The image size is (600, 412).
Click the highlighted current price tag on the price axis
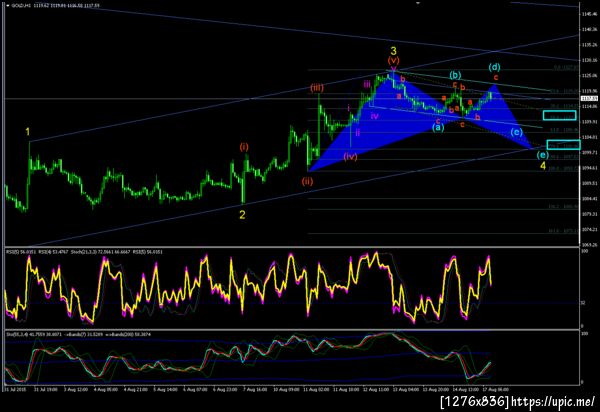(589, 99)
